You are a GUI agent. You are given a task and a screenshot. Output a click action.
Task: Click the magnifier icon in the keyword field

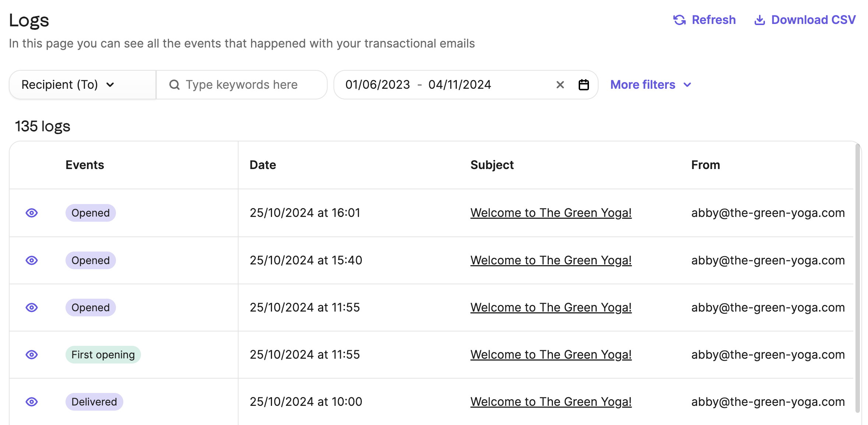pos(174,84)
